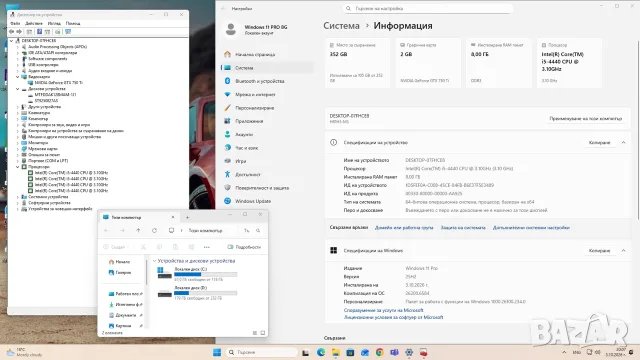Expand Монитори node
This screenshot has width=640, height=360.
pos(18,142)
